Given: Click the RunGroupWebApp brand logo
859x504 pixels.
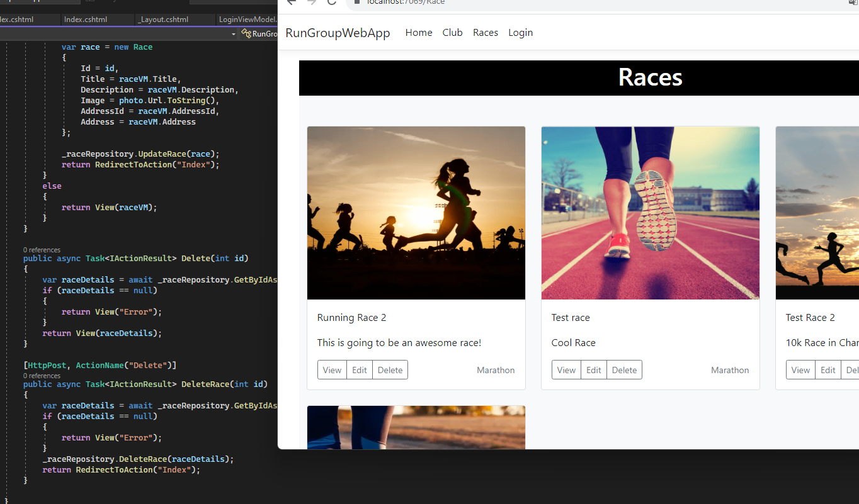Looking at the screenshot, I should pyautogui.click(x=338, y=33).
